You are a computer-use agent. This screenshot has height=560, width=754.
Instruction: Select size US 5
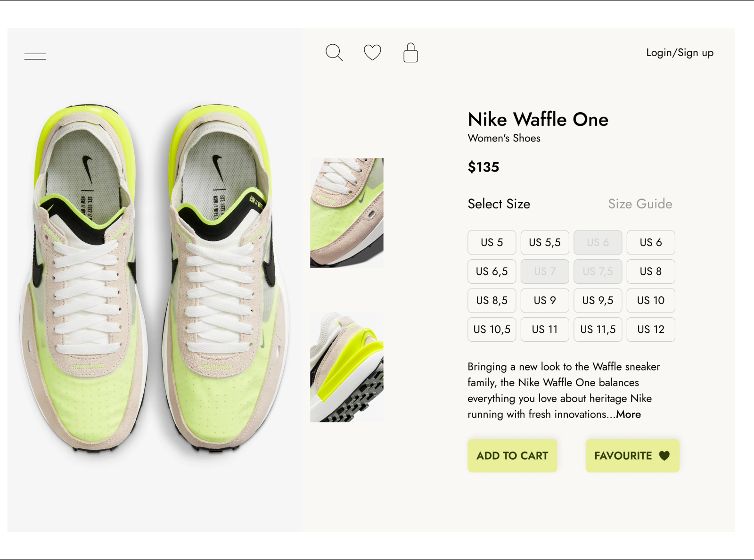pyautogui.click(x=492, y=242)
